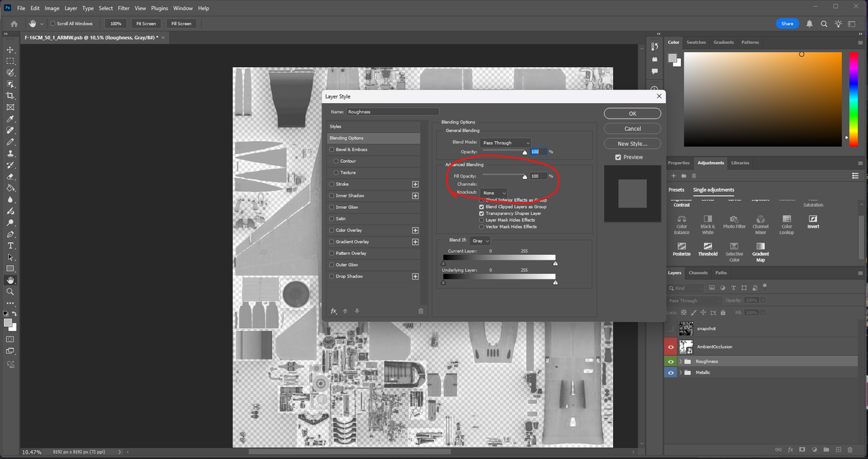
Task: Open the Knockout None dropdown
Action: click(493, 193)
